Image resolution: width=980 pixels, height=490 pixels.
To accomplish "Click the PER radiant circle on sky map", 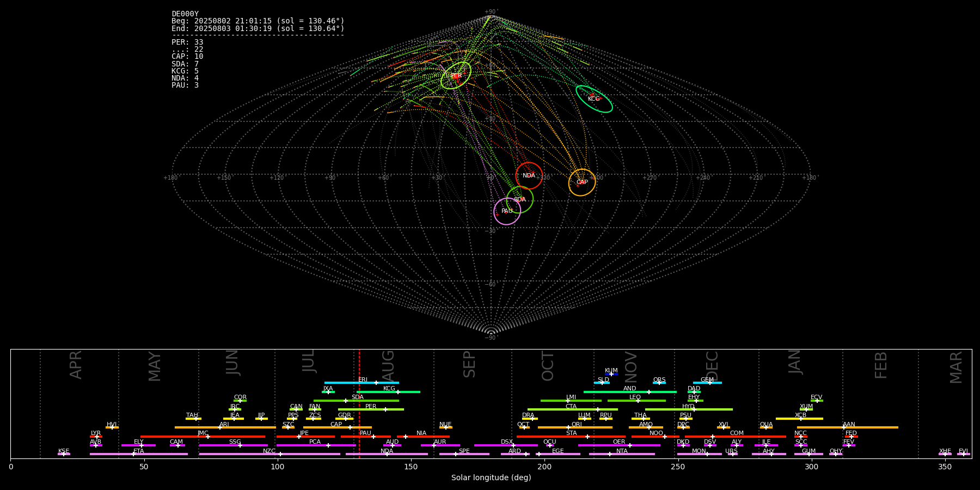I will 456,76.
